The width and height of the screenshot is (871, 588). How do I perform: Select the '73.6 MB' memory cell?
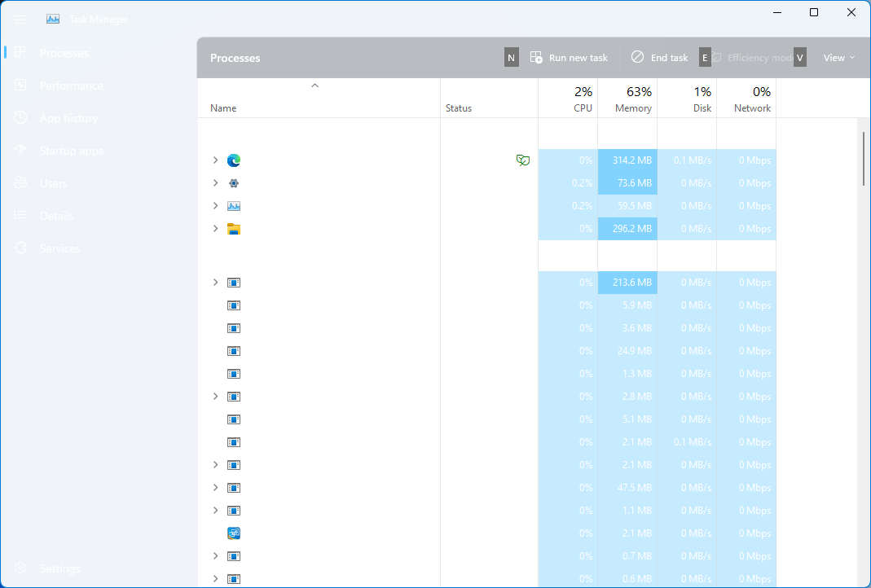[627, 183]
